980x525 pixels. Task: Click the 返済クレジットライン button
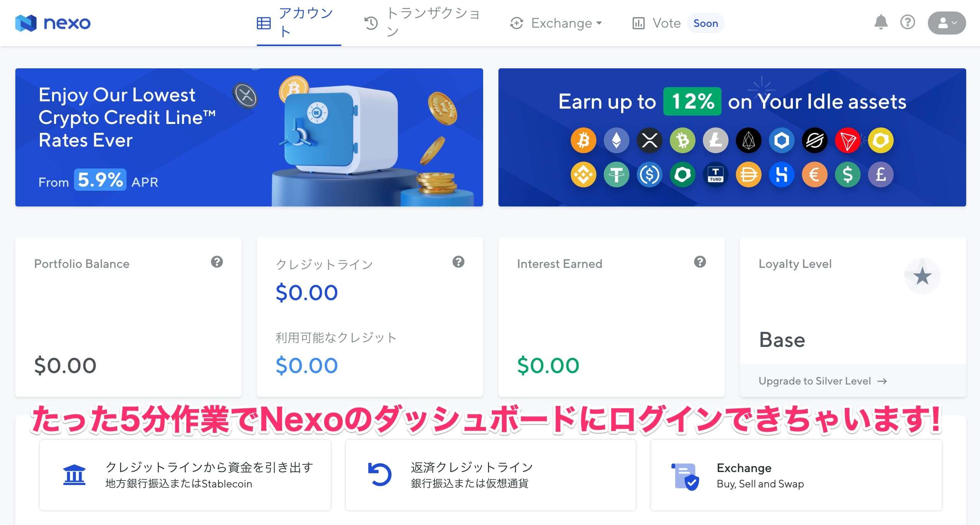click(x=491, y=475)
